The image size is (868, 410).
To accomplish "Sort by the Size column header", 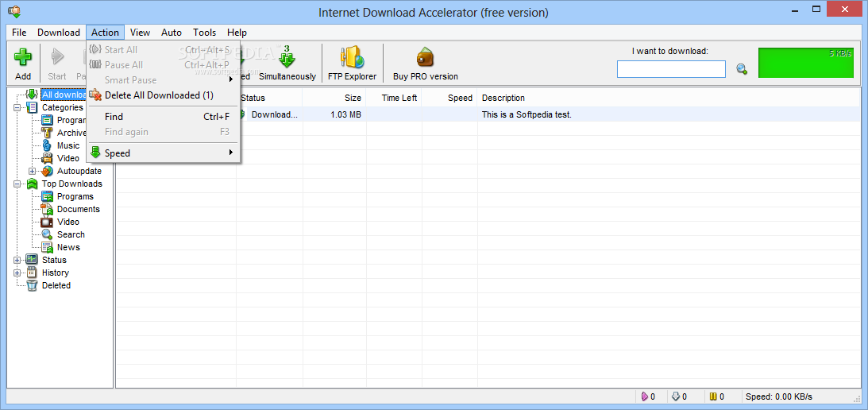I will [x=334, y=98].
